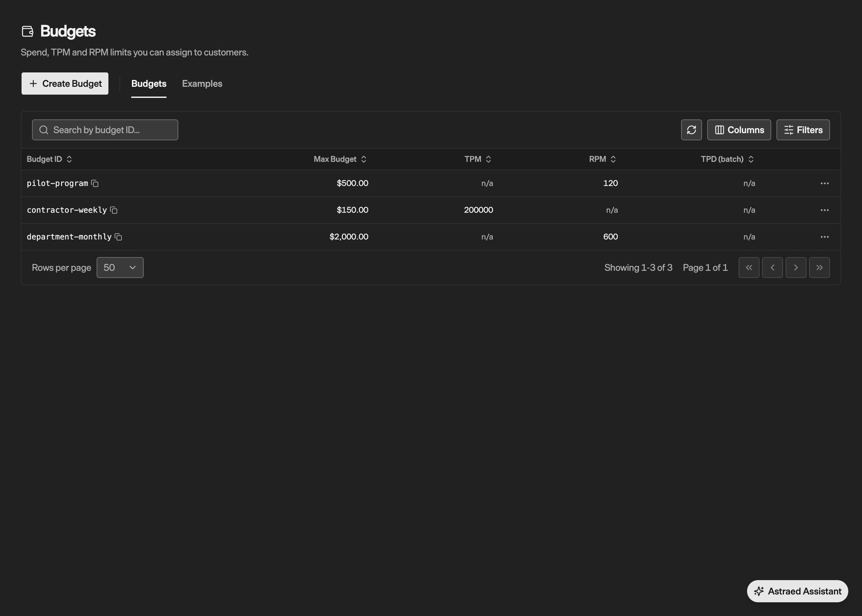Viewport: 862px width, 616px height.
Task: Sort by TPM column
Action: point(478,159)
